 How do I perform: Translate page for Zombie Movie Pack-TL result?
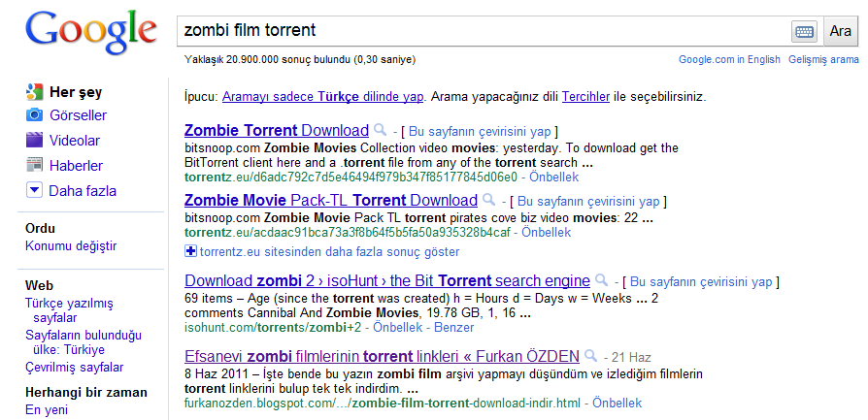[588, 201]
